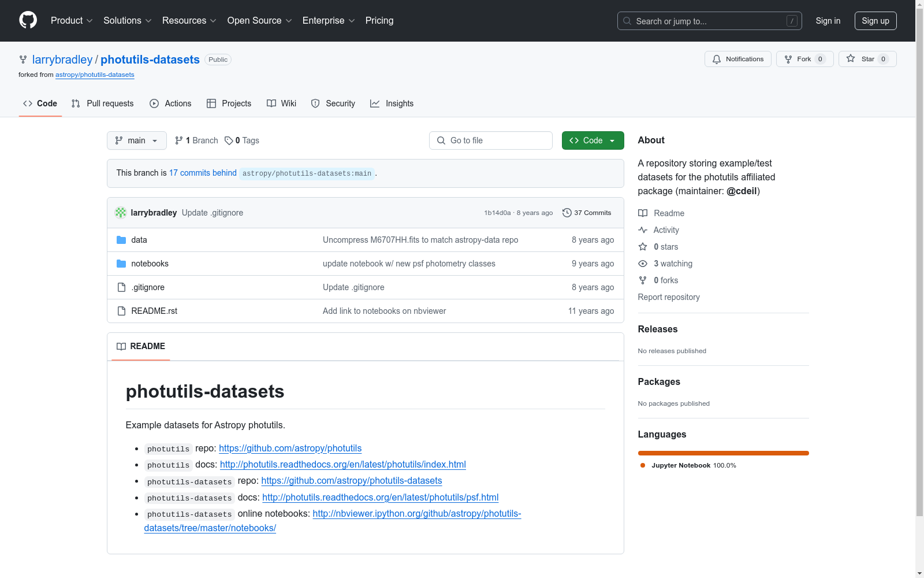
Task: Open the green Code dropdown button
Action: 593,140
